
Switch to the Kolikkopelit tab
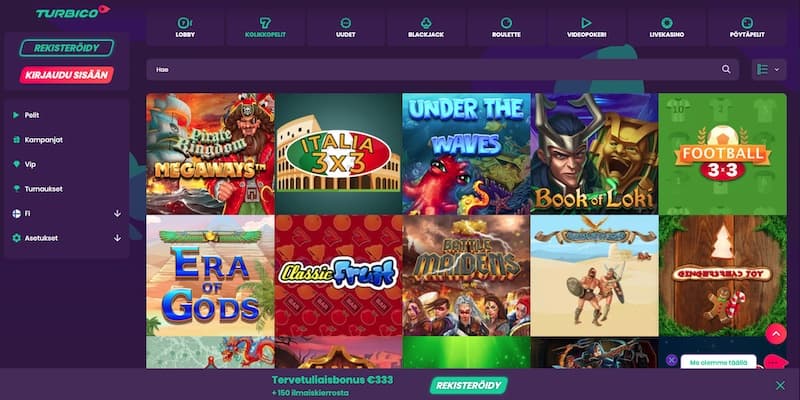[x=265, y=27]
